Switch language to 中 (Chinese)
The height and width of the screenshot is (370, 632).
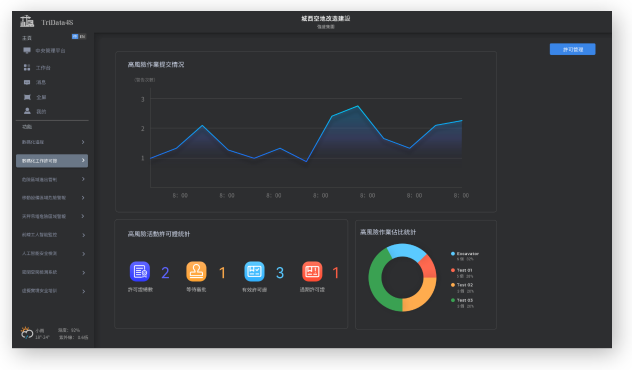[x=75, y=37]
